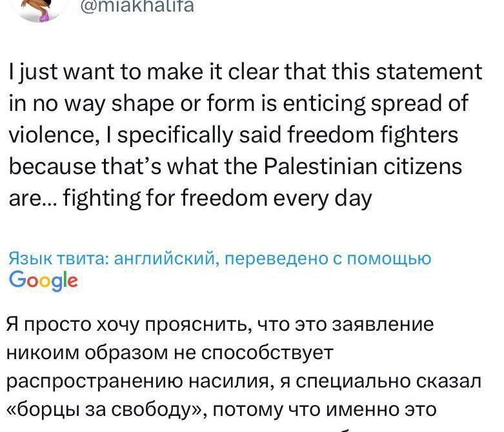The image size is (504, 432).
Task: Click the Russian line 'никоим образом не способствует'
Action: pos(169,353)
